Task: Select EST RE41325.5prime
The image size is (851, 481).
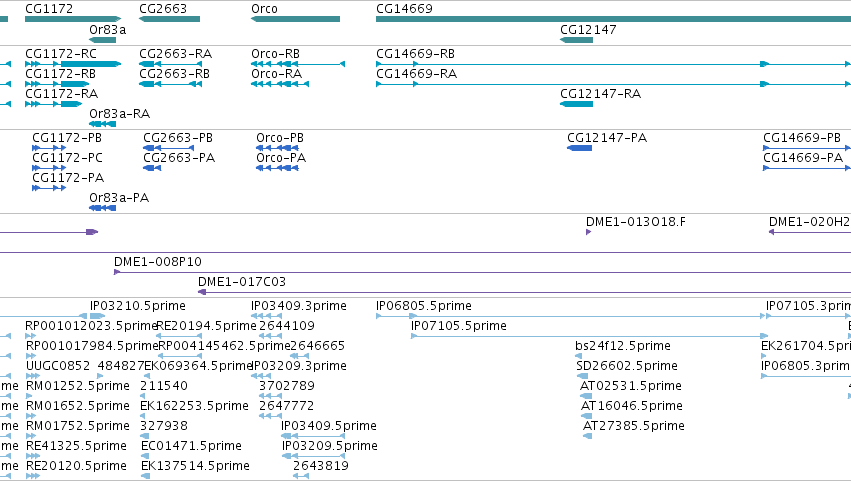Action: 76,447
